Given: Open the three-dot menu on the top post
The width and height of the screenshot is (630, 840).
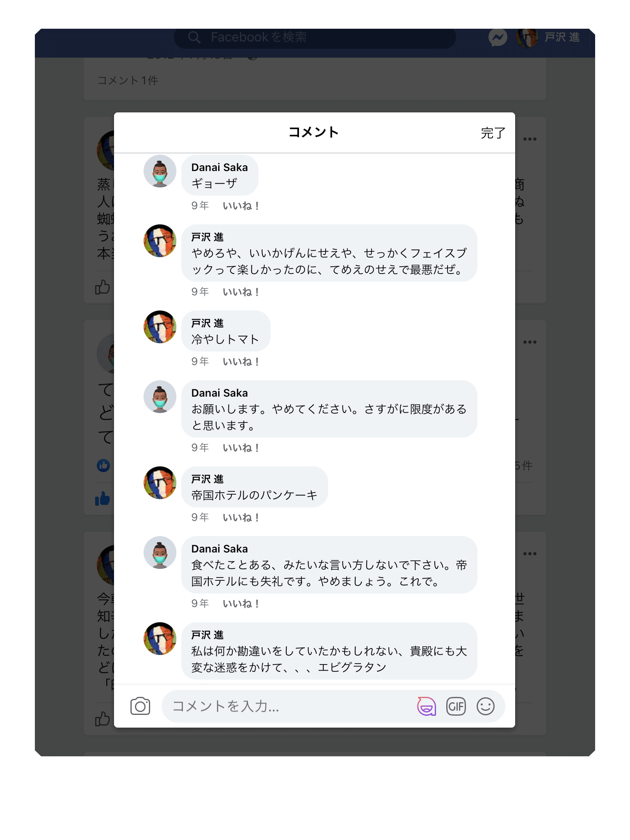Looking at the screenshot, I should [x=530, y=139].
